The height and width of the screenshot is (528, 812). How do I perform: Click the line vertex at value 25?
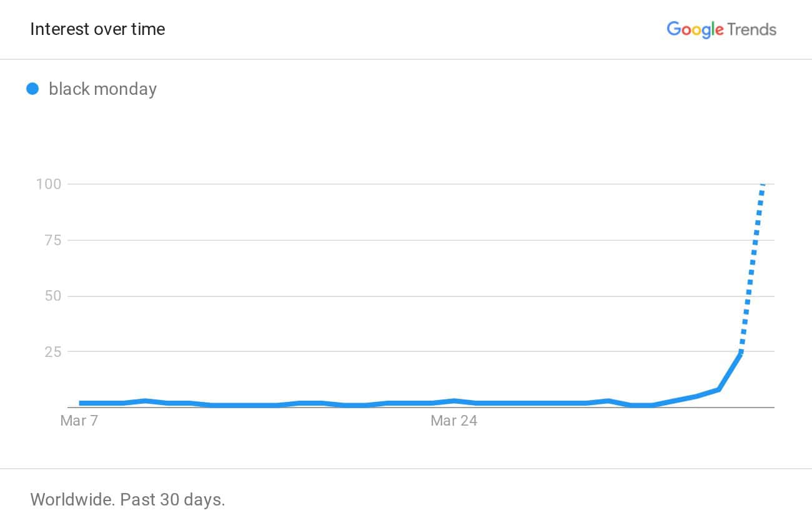[741, 353]
